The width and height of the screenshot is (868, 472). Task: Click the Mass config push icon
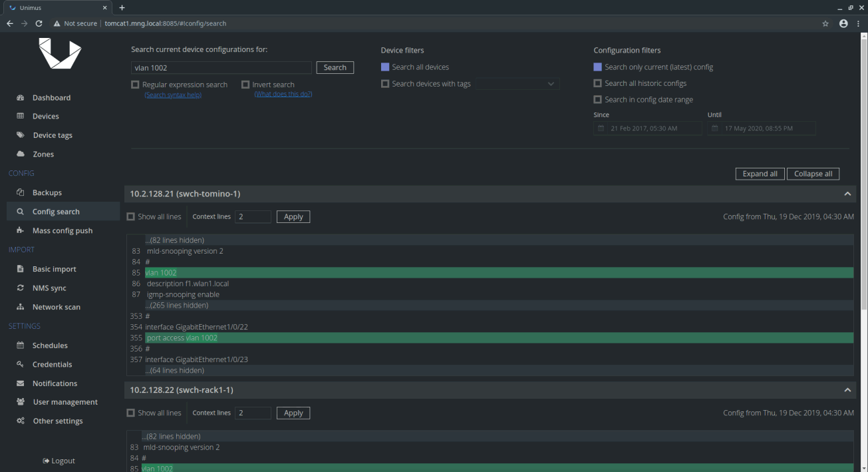click(x=20, y=231)
